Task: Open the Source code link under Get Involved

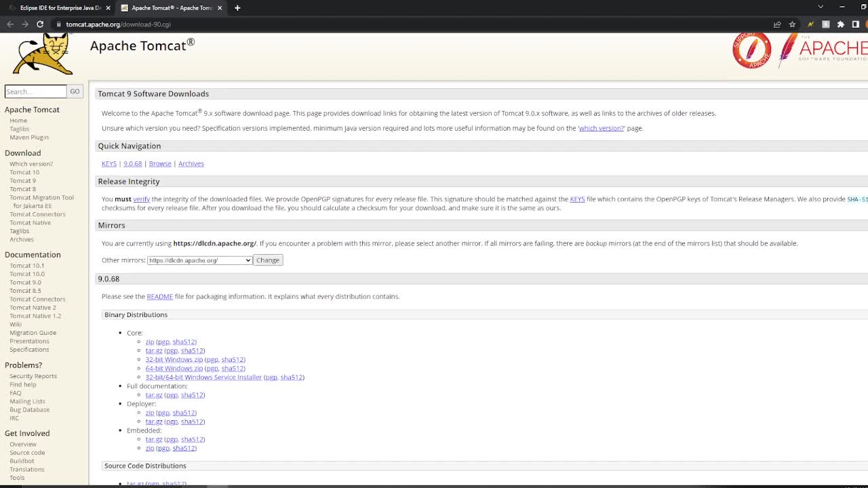Action: tap(27, 453)
